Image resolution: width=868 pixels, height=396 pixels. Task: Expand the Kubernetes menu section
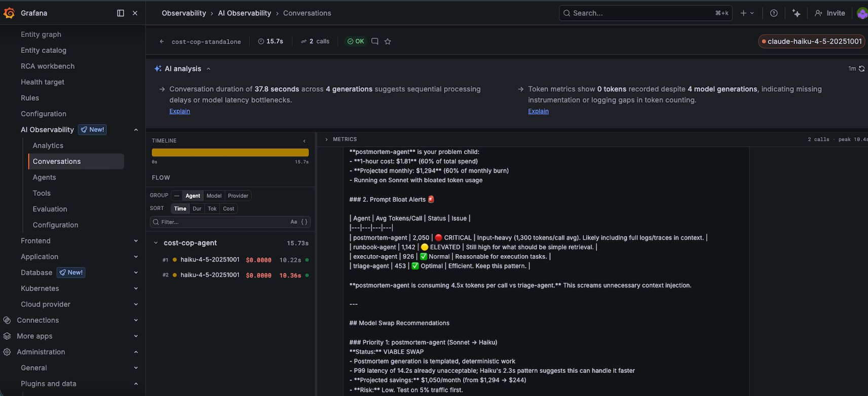[136, 289]
